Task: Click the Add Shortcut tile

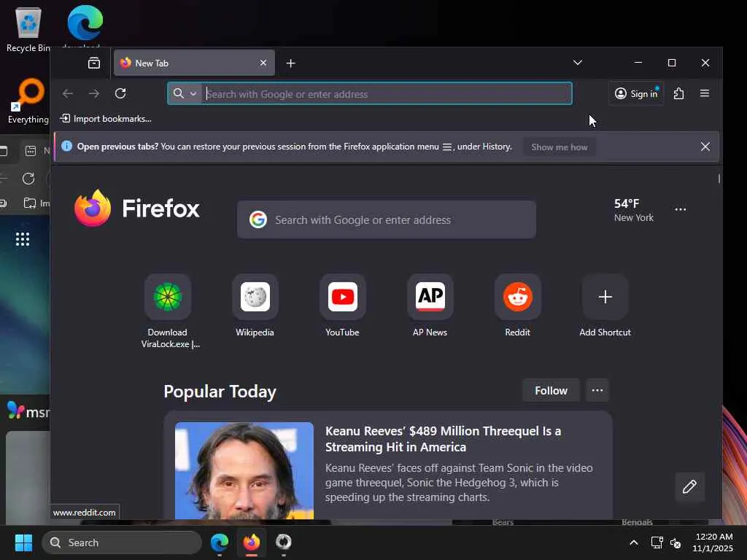Action: (x=605, y=306)
